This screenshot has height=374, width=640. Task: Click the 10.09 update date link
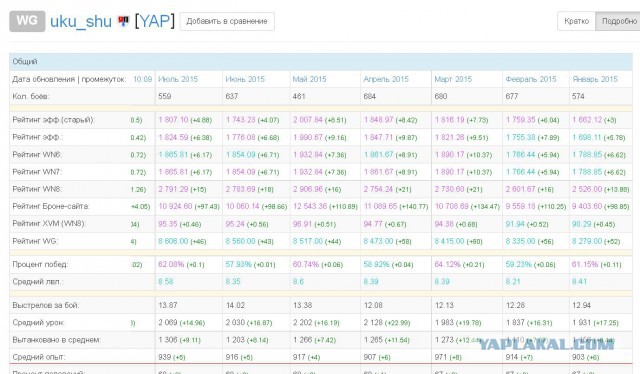[x=142, y=79]
